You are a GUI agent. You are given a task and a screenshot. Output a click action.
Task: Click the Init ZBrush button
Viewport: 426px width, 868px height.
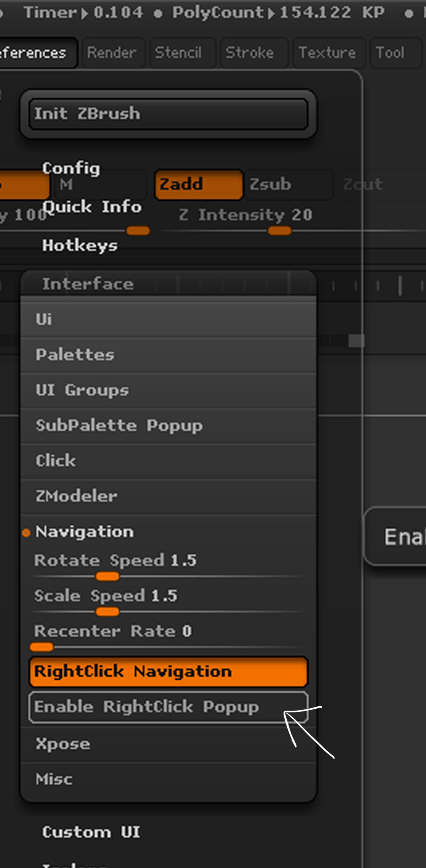(168, 114)
